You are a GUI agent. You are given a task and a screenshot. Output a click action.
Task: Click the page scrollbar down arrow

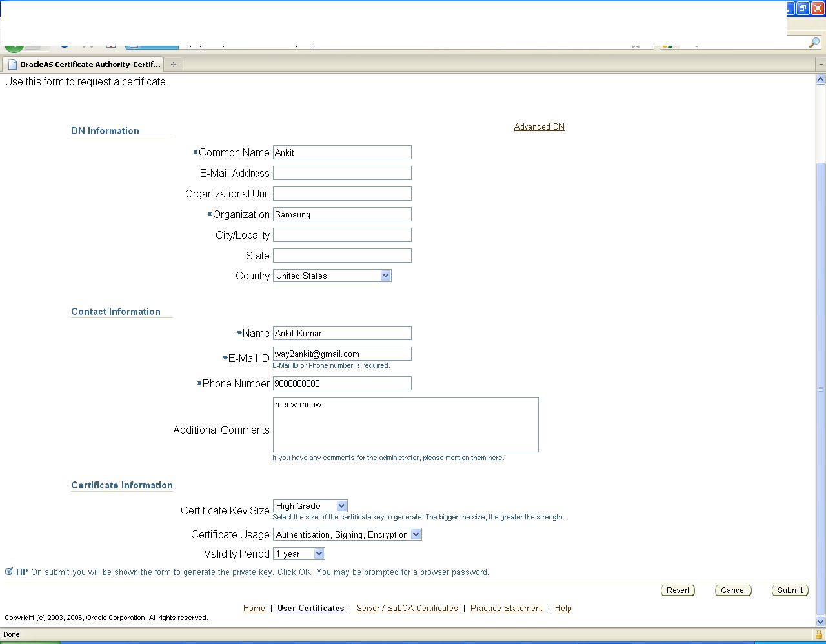click(821, 622)
